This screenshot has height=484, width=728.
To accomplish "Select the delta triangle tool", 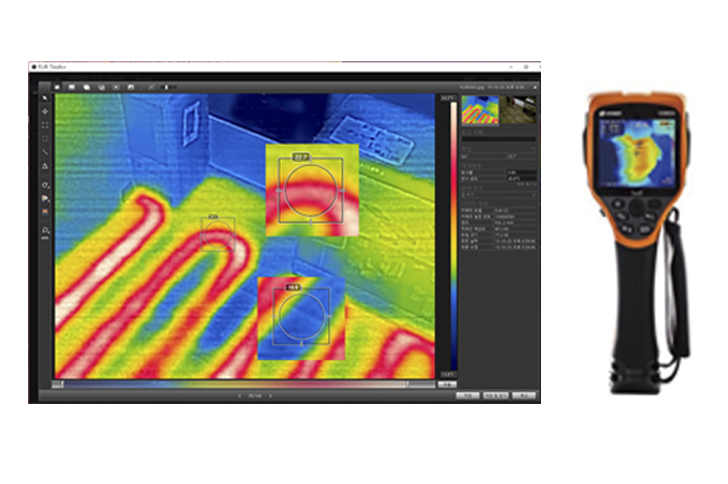I will pos(46,166).
